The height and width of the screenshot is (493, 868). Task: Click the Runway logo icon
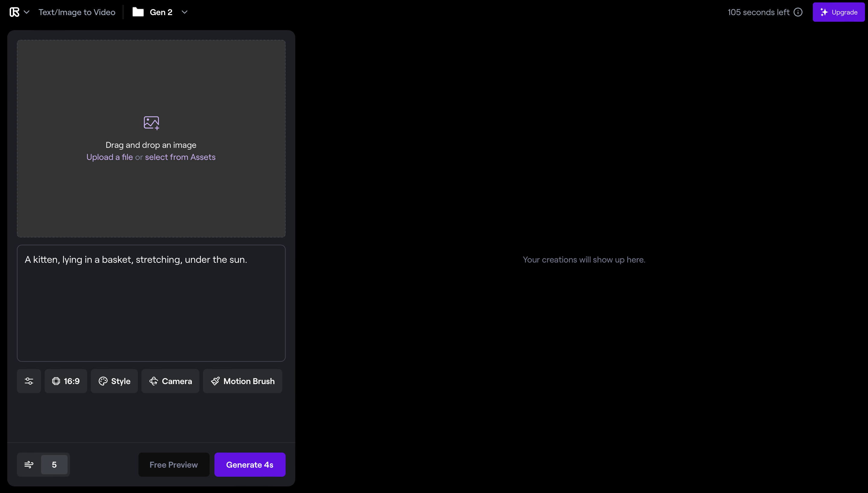coord(14,12)
